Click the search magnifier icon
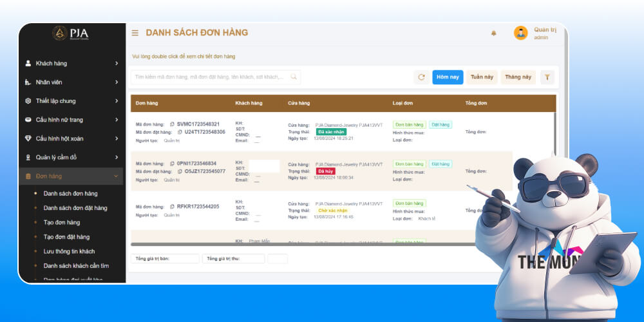The width and height of the screenshot is (644, 322). tap(294, 77)
